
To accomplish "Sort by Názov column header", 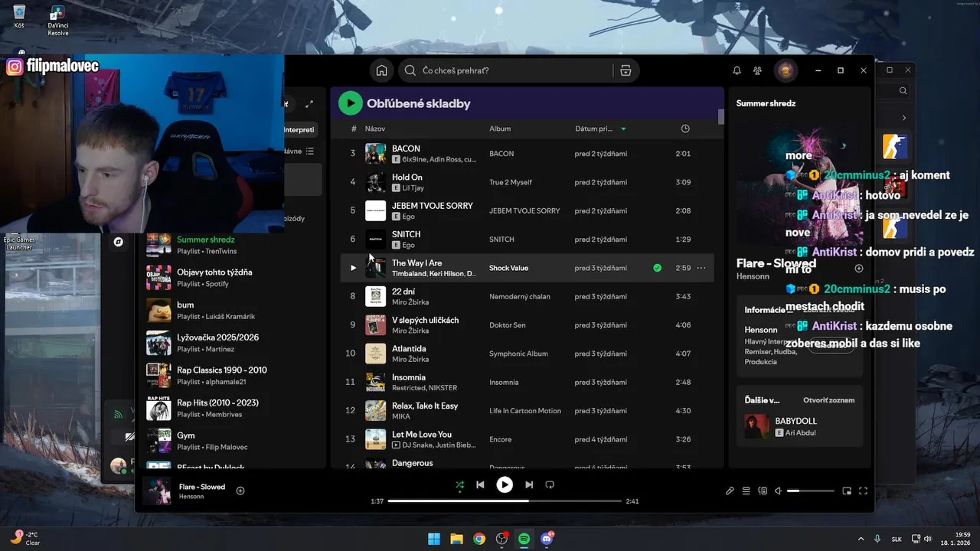I will pyautogui.click(x=375, y=129).
